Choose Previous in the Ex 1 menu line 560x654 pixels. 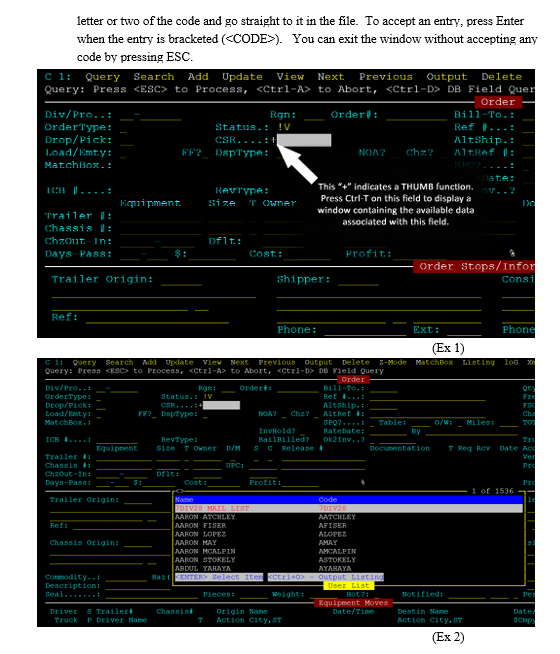tap(386, 77)
